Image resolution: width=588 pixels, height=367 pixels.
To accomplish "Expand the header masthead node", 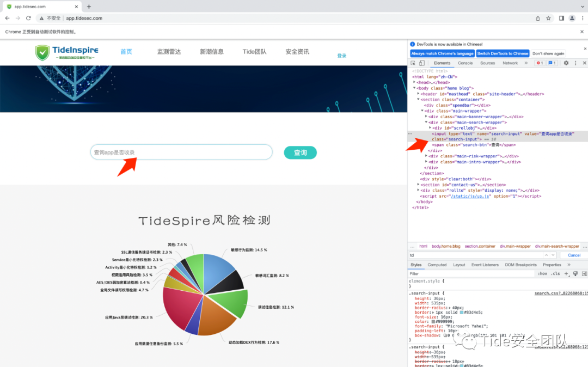I will point(419,94).
